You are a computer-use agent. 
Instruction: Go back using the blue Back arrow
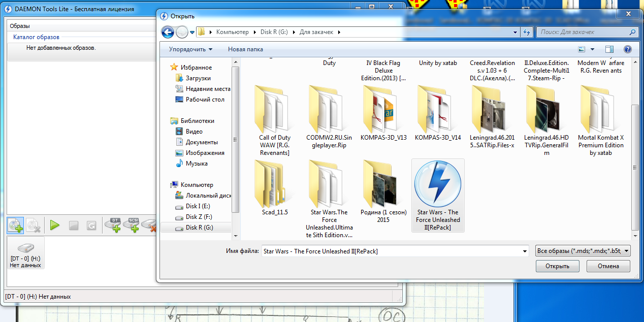(x=168, y=32)
